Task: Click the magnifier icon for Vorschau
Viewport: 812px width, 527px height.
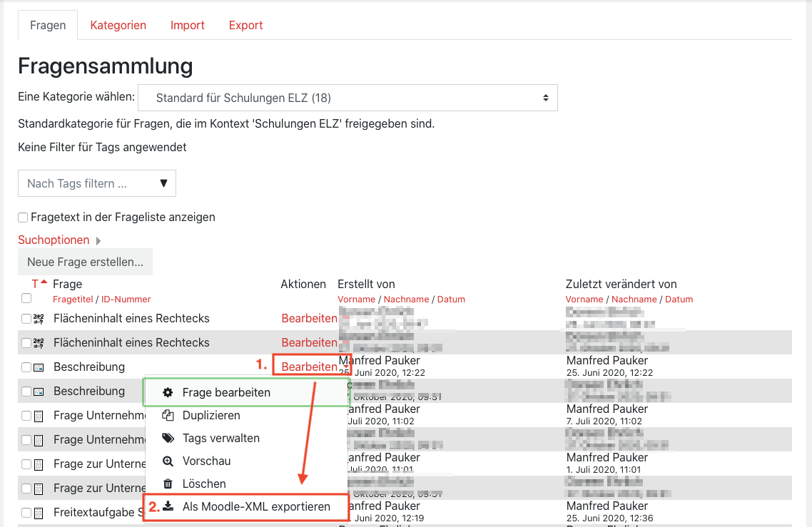Action: (x=168, y=461)
